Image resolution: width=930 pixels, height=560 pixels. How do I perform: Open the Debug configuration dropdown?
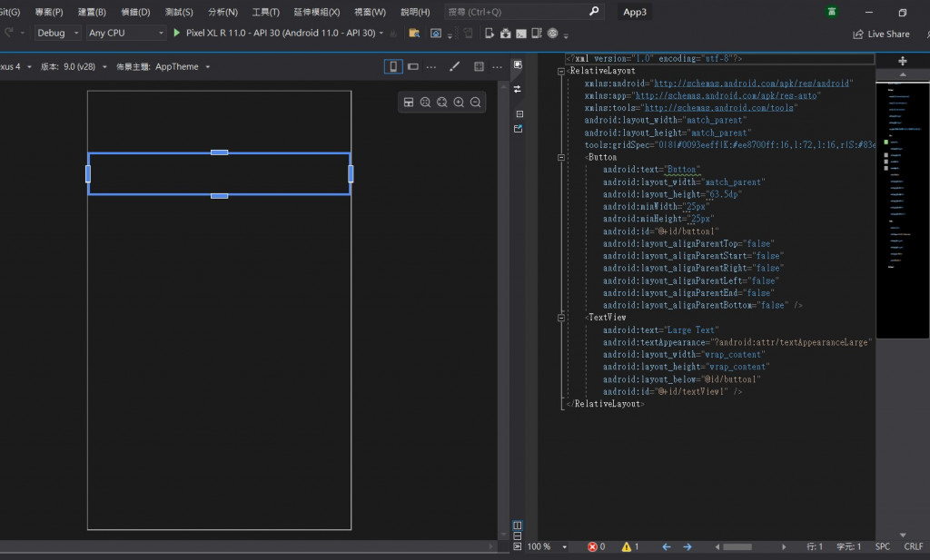pos(55,33)
